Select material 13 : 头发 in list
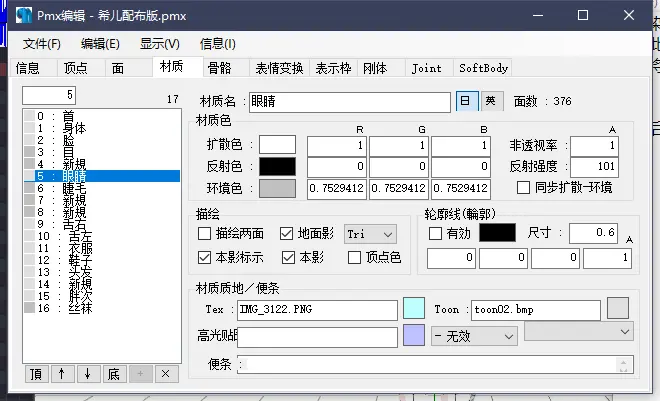Screen dimensions: 660x401 102,272
